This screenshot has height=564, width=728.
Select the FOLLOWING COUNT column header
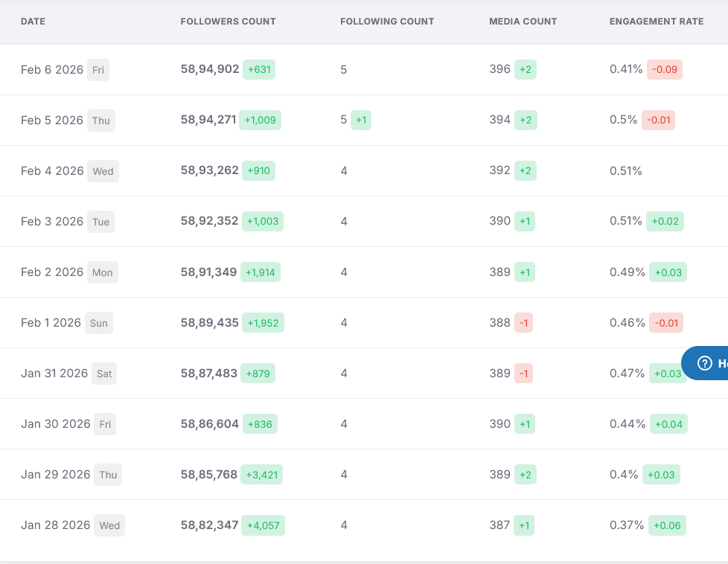pyautogui.click(x=387, y=22)
